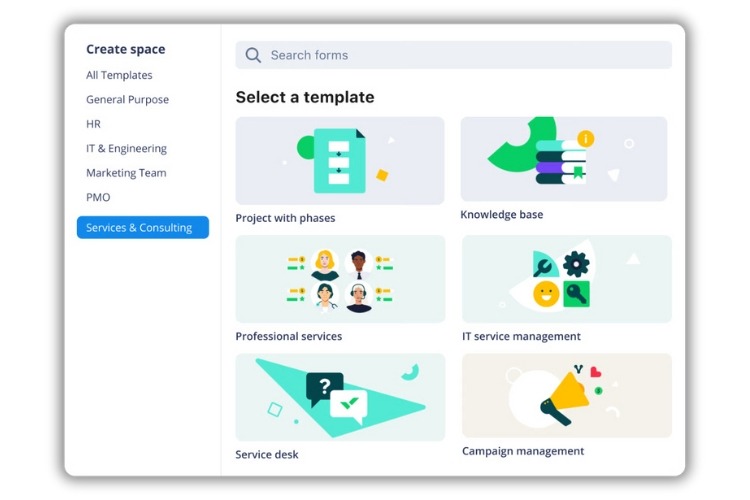Click the IT service management label
Screen dimensions: 750x500
tap(521, 337)
